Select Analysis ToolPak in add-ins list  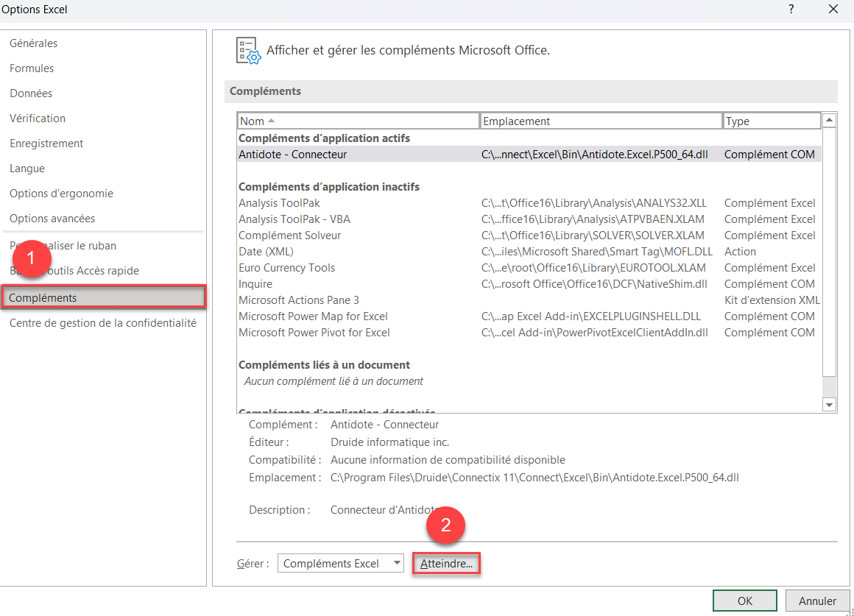(529, 202)
